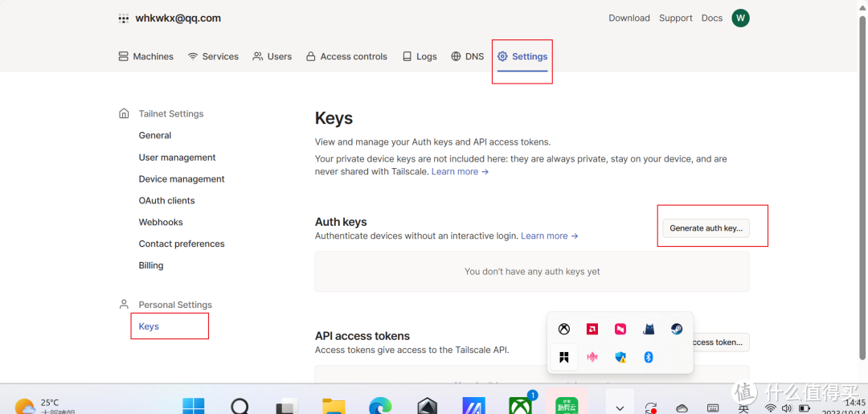Switch to the Machines tab
The image size is (868, 414).
146,56
